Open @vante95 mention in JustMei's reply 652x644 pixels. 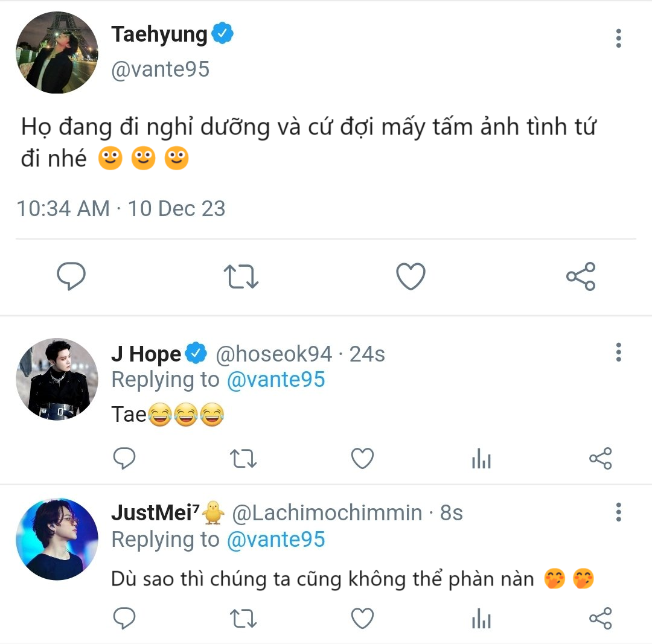pyautogui.click(x=276, y=540)
